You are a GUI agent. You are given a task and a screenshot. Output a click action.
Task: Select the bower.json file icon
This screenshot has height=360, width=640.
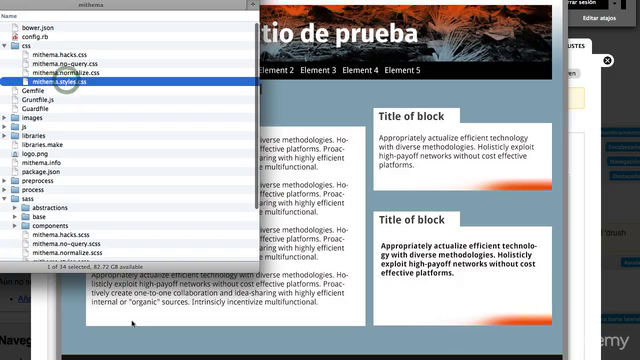click(x=15, y=28)
